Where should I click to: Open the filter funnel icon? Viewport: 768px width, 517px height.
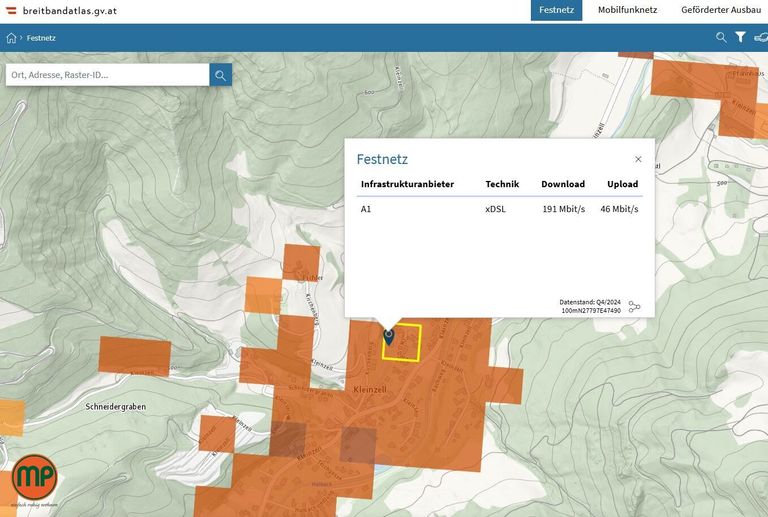coord(741,38)
